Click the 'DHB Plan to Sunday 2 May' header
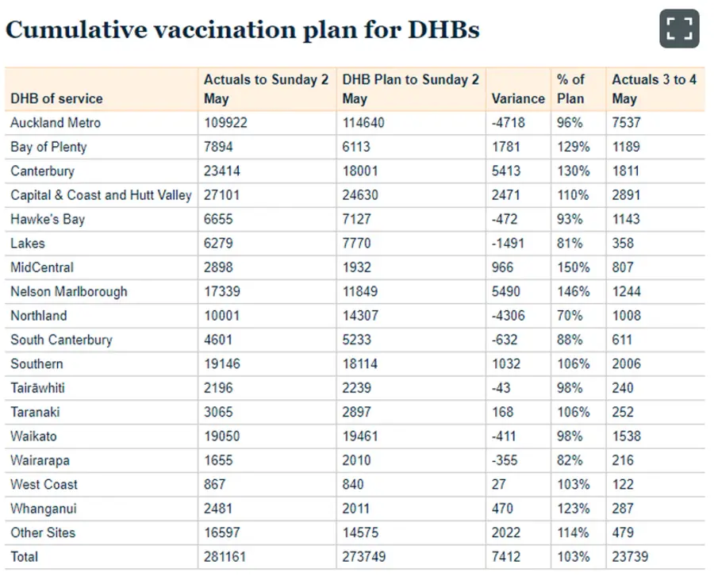This screenshot has height=588, width=714. [x=410, y=89]
